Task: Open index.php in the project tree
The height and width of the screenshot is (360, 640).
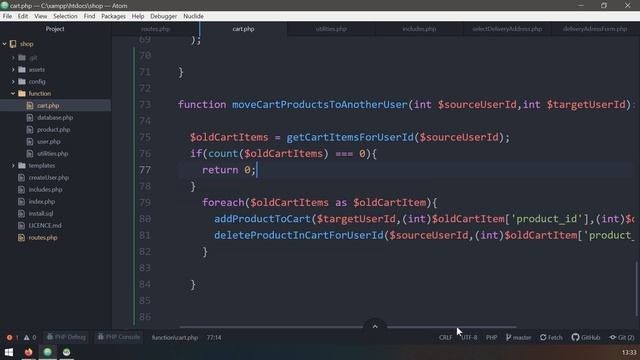Action: click(x=42, y=202)
